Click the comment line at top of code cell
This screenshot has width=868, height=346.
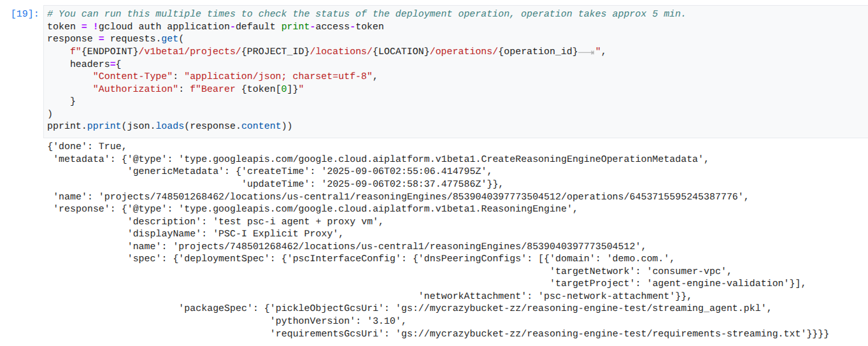366,13
